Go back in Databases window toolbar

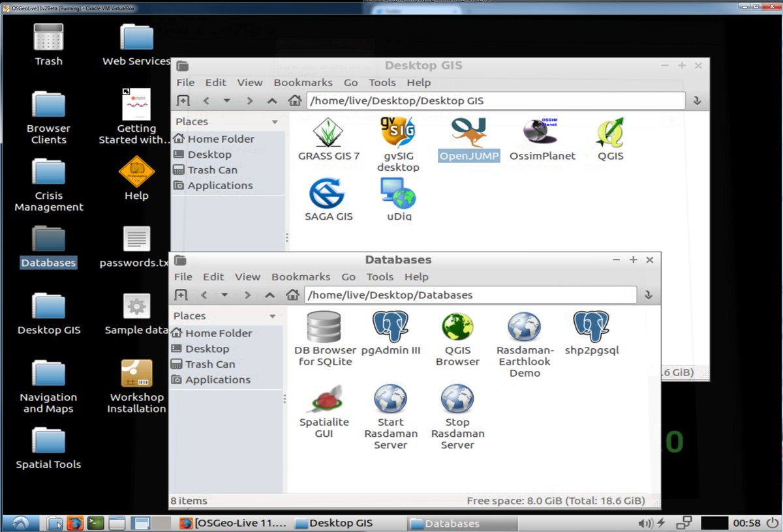pyautogui.click(x=204, y=295)
